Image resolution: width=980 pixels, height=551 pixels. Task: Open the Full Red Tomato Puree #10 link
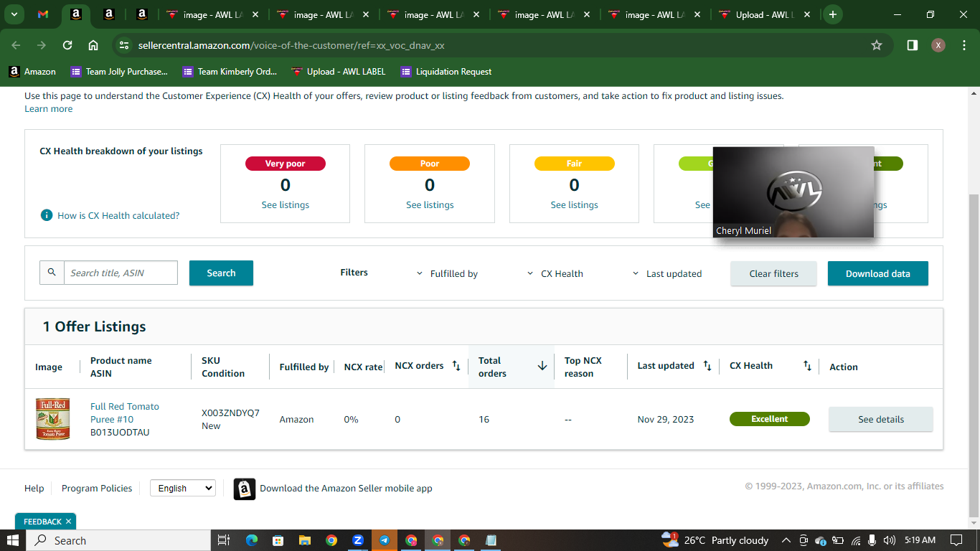(x=125, y=413)
